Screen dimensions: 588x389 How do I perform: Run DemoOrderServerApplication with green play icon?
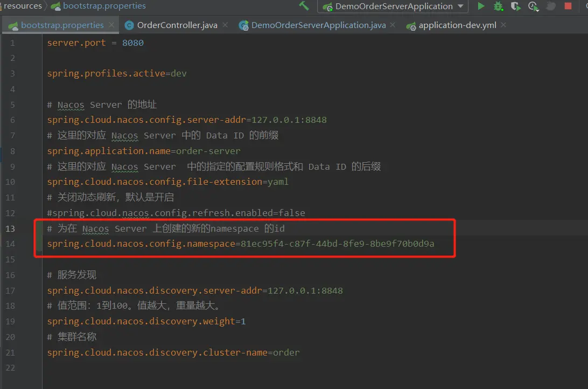481,6
